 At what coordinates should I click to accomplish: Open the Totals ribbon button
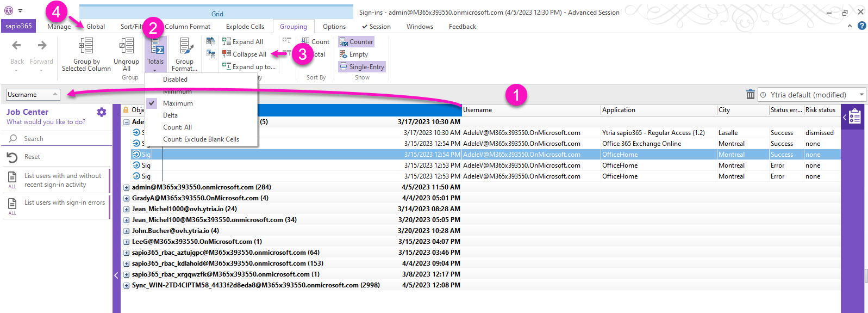(155, 54)
